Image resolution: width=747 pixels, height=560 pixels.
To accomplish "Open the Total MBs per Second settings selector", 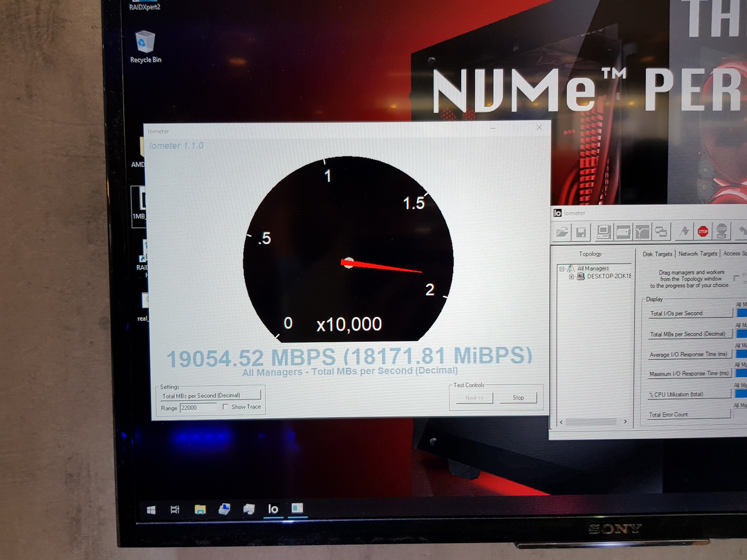I will click(210, 396).
